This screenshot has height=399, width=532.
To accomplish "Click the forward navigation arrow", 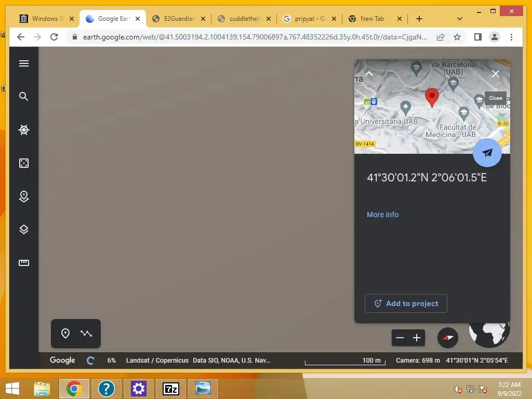I will click(37, 37).
